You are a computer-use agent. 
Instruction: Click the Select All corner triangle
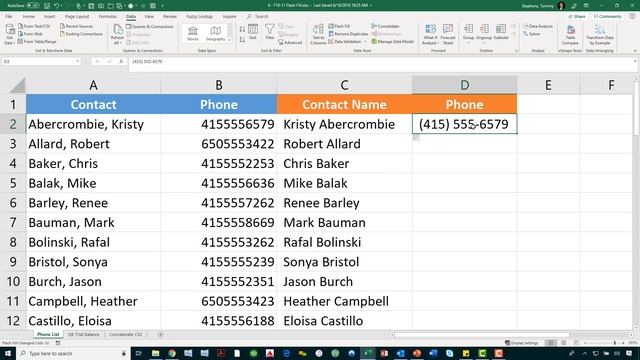[x=17, y=85]
